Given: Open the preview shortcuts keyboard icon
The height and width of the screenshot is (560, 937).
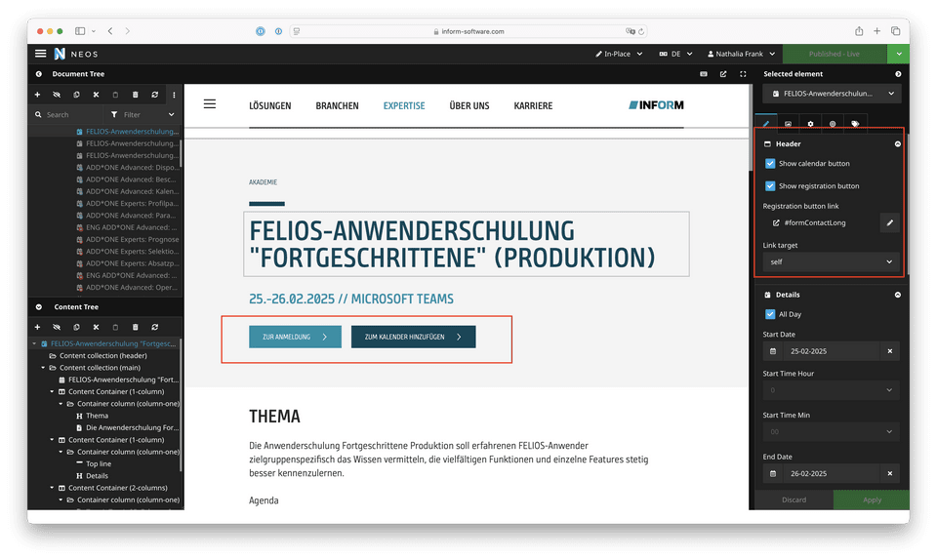Looking at the screenshot, I should tap(704, 74).
